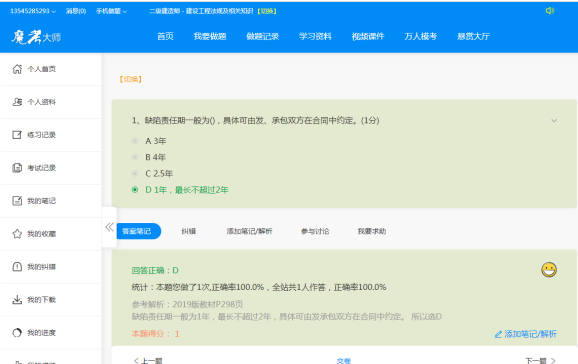Click 个人首页 label in sidebar
This screenshot has height=364, width=578.
tap(41, 69)
